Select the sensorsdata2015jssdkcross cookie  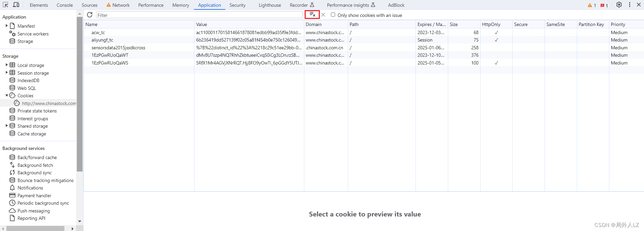point(364,48)
